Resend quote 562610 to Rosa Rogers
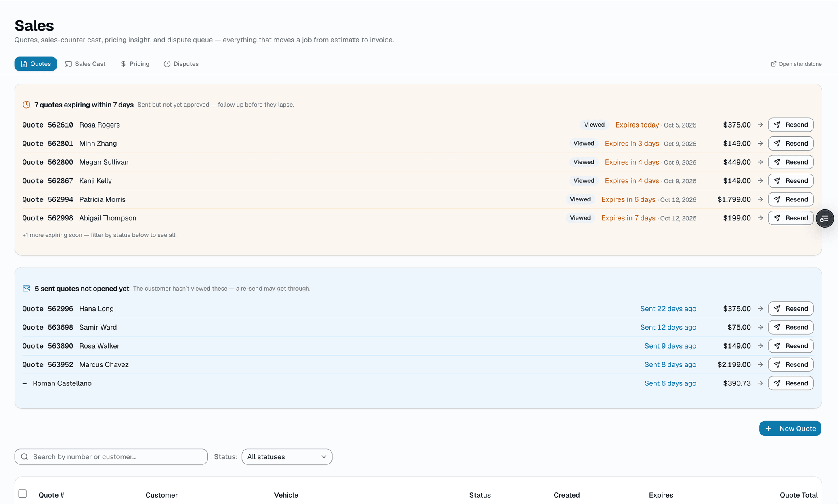838x504 pixels. pos(790,125)
